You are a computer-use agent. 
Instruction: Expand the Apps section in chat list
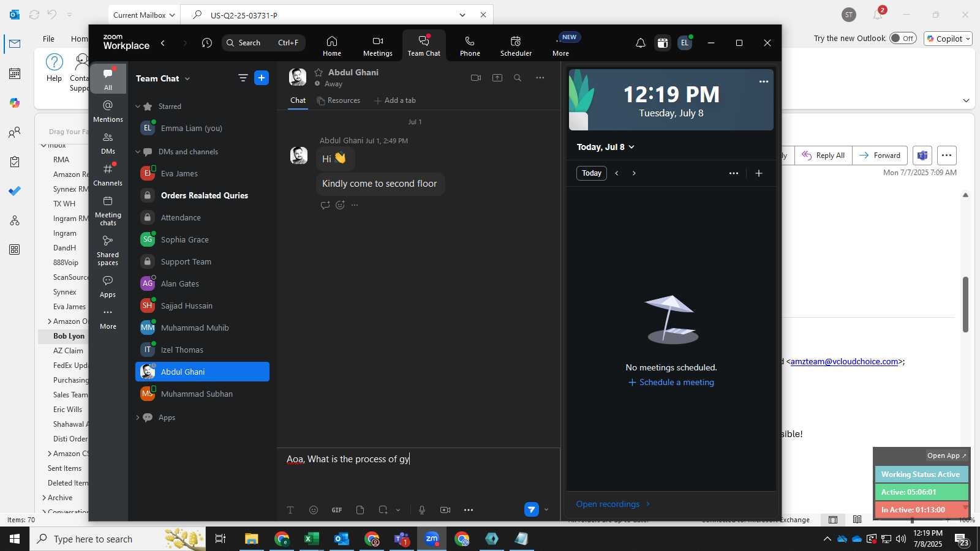tap(138, 418)
